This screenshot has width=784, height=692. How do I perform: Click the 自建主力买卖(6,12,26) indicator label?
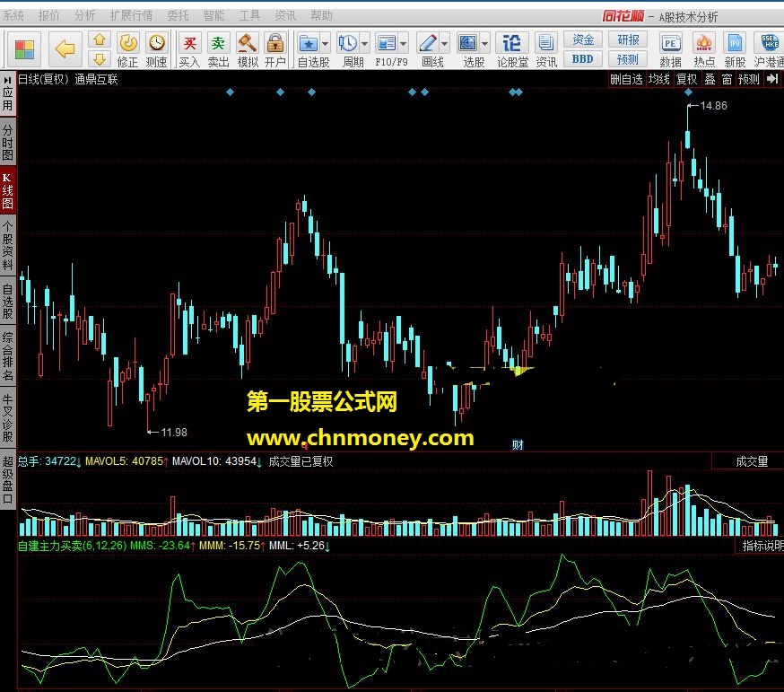[73, 546]
